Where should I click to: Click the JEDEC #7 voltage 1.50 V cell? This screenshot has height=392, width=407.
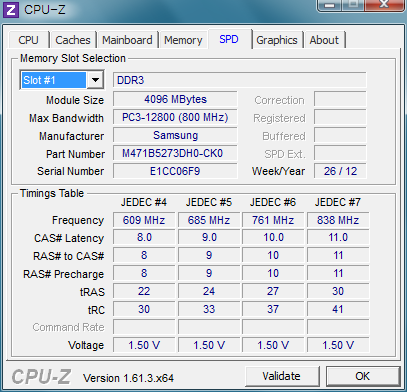338,345
